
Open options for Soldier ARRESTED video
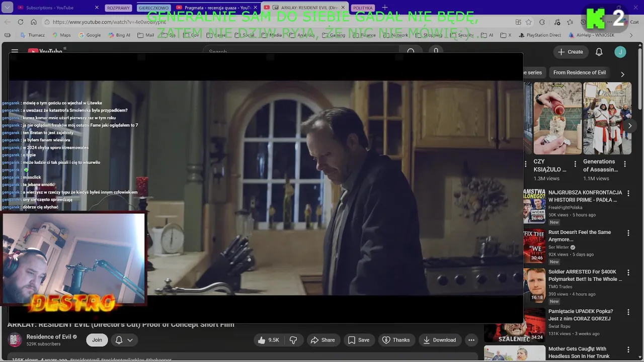[628, 273]
